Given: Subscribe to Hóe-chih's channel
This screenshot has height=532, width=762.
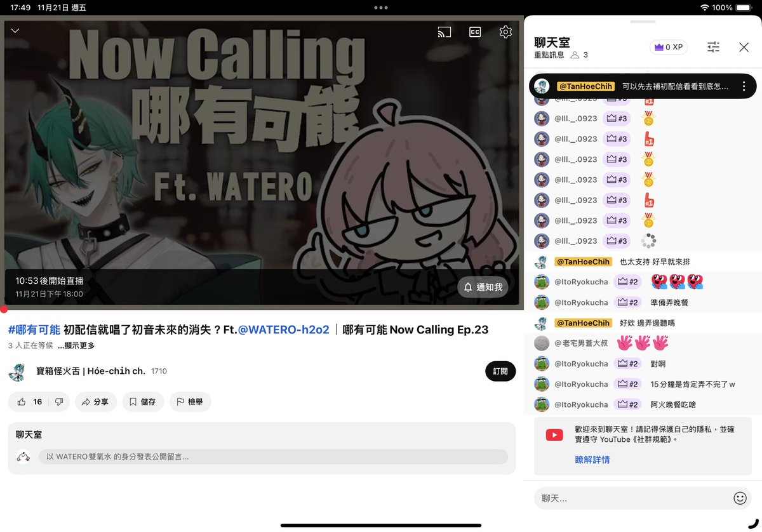Looking at the screenshot, I should pyautogui.click(x=500, y=371).
